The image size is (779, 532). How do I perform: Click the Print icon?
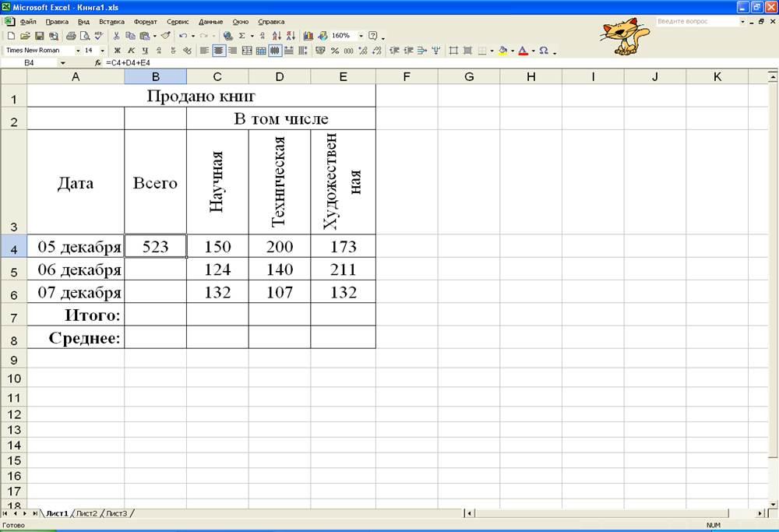pos(71,36)
